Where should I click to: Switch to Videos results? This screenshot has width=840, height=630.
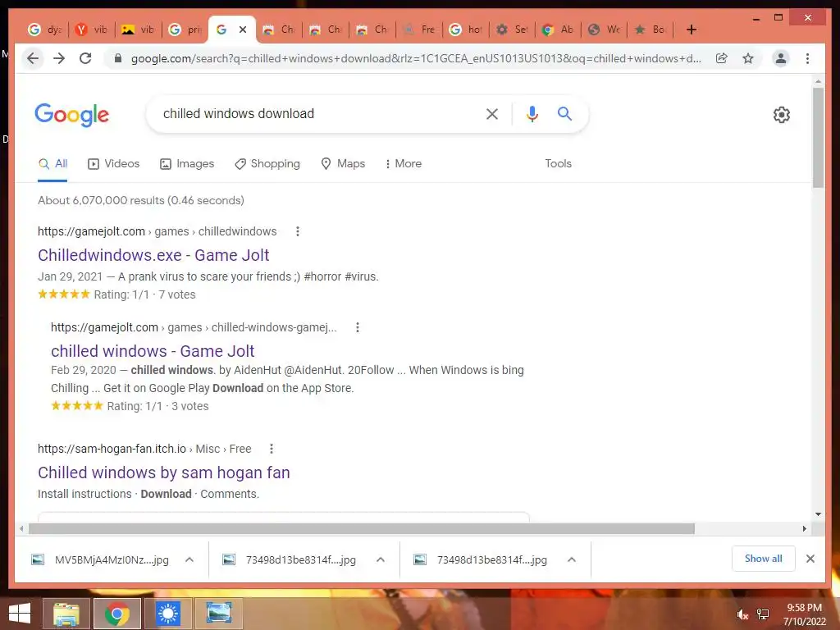[113, 163]
